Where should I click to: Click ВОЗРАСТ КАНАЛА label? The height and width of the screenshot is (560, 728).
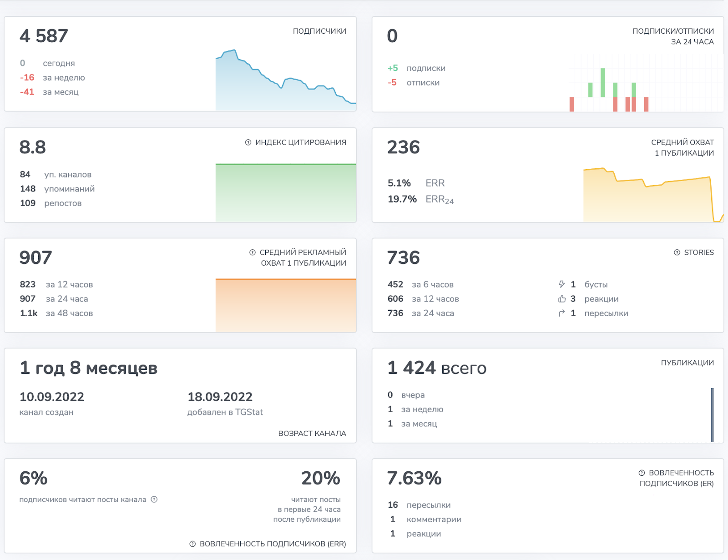[312, 434]
